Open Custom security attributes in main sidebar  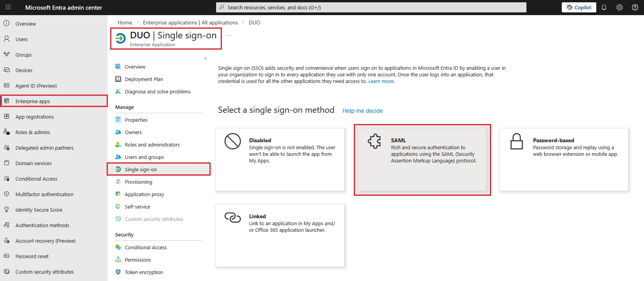[54, 271]
